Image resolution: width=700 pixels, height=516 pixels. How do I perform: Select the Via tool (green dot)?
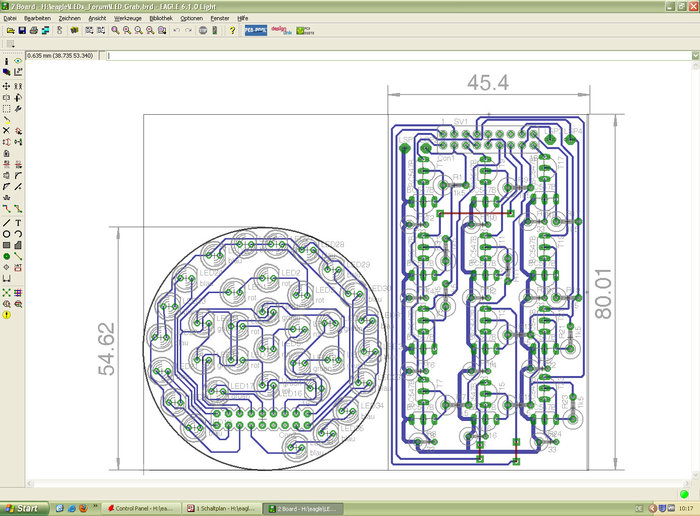7,256
